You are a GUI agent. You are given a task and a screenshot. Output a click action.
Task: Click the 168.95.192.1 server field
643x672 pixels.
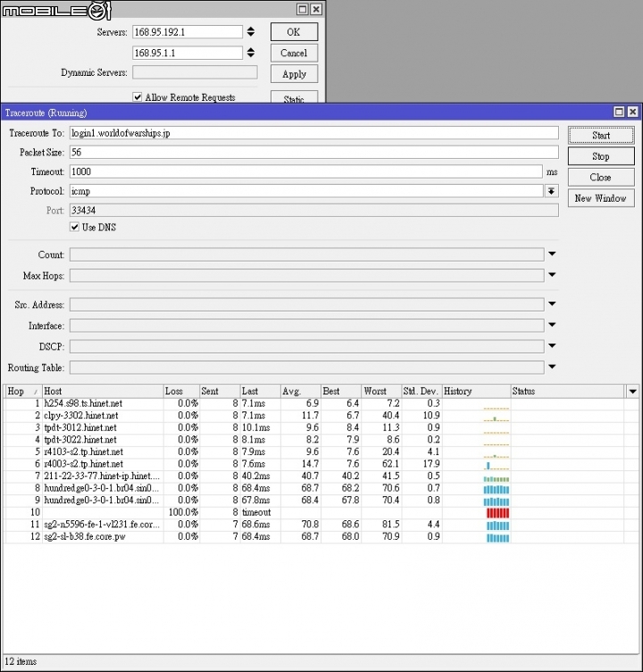click(x=187, y=32)
